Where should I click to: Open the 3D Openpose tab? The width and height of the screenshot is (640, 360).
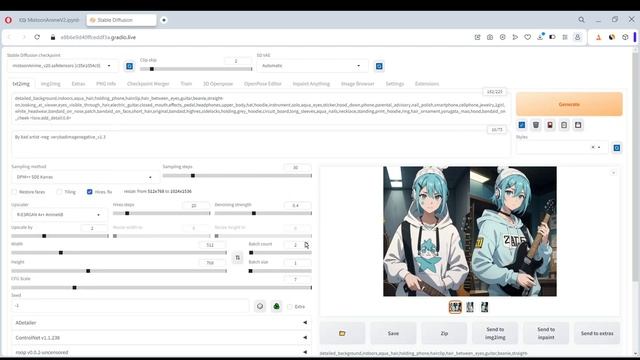218,84
